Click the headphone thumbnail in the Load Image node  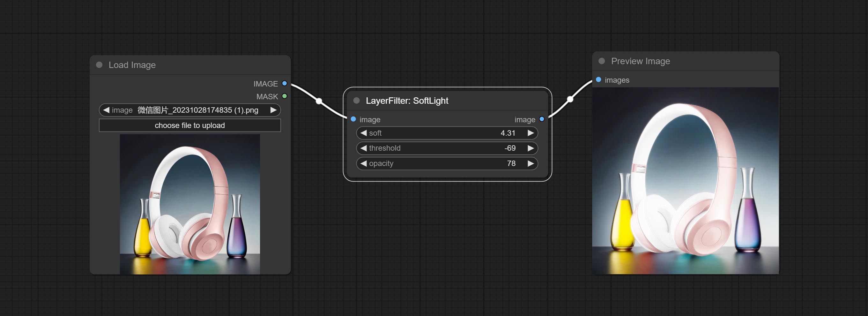[x=190, y=204]
